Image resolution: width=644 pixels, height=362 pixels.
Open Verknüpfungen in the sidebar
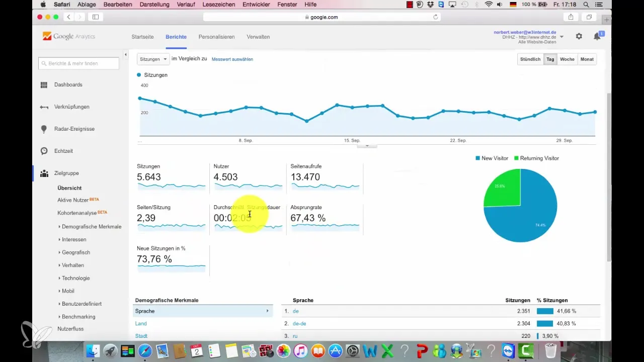(71, 107)
